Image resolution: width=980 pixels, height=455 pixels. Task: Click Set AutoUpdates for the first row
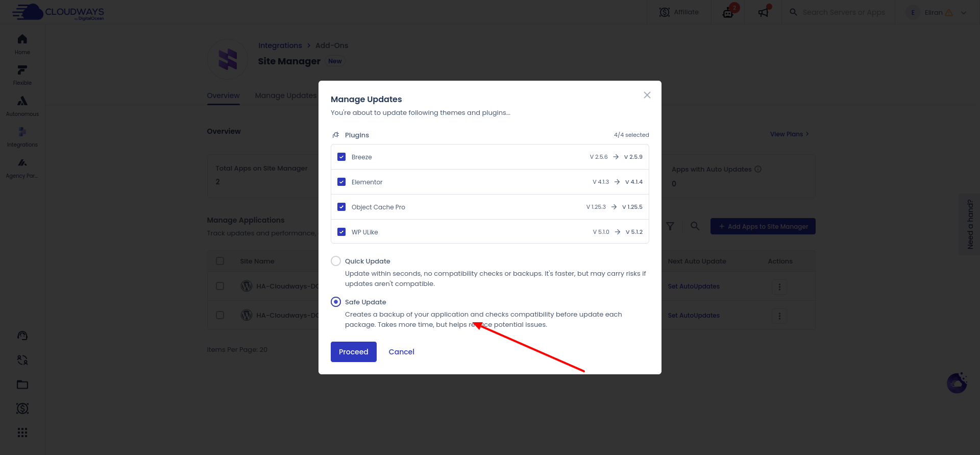click(x=694, y=286)
